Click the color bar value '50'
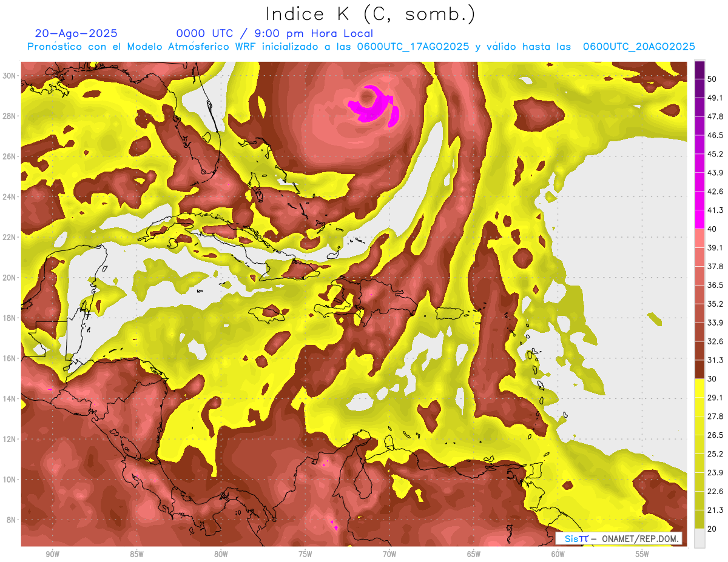Image resolution: width=728 pixels, height=562 pixels. (x=712, y=79)
